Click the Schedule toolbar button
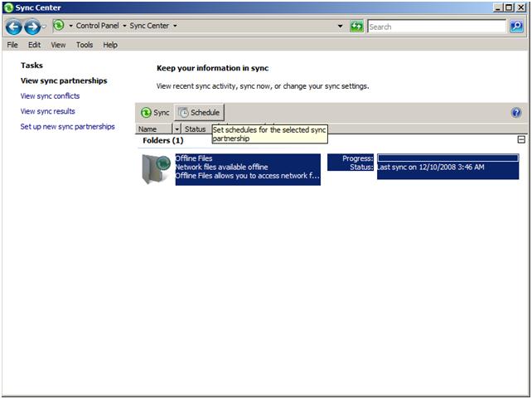This screenshot has width=532, height=399. pos(199,112)
